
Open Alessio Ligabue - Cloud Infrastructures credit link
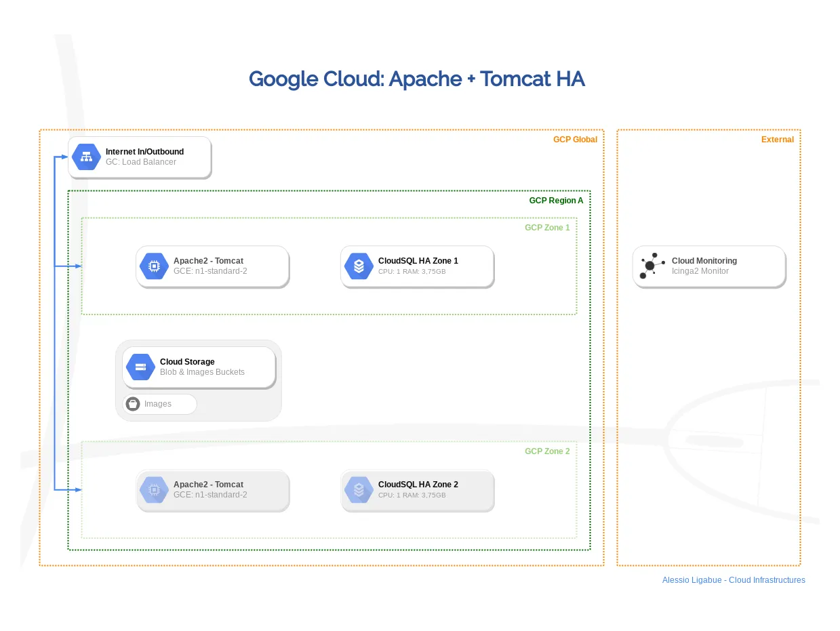(734, 580)
